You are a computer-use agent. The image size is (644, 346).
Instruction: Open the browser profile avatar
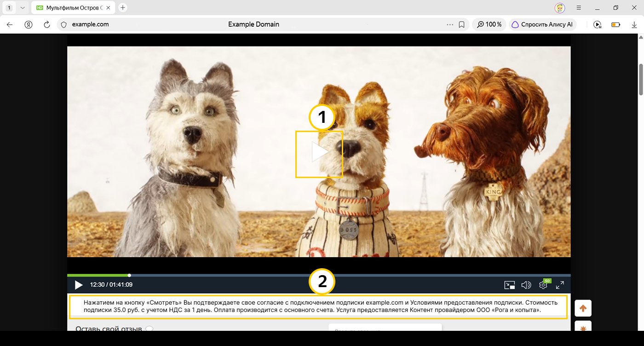click(x=560, y=8)
